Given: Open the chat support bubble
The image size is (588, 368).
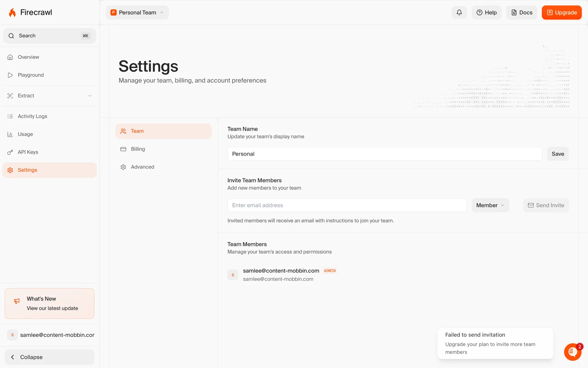Looking at the screenshot, I should click(572, 352).
